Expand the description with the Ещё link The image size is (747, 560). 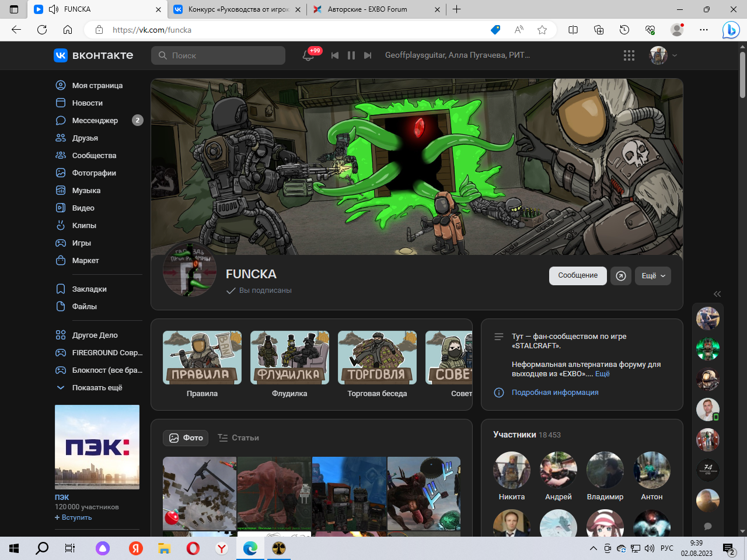602,374
